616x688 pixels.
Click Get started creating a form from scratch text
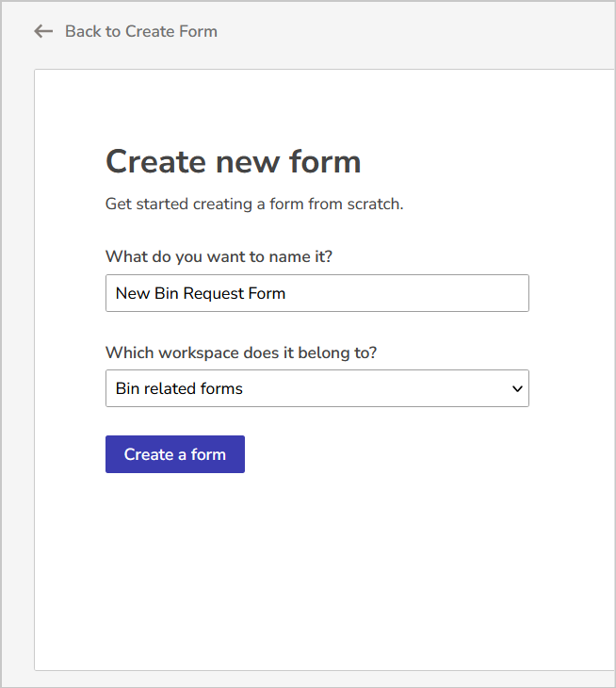tap(254, 204)
